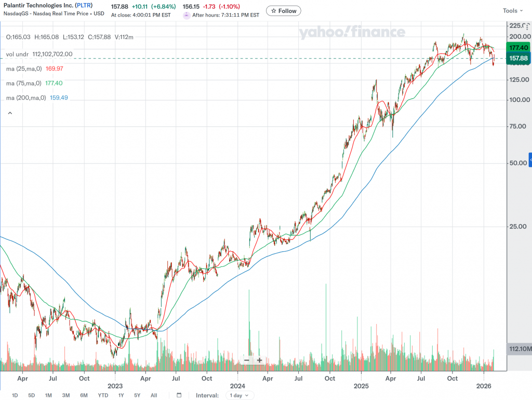The image size is (532, 400).
Task: Collapse the indicator legend with chevron
Action: (x=9, y=112)
